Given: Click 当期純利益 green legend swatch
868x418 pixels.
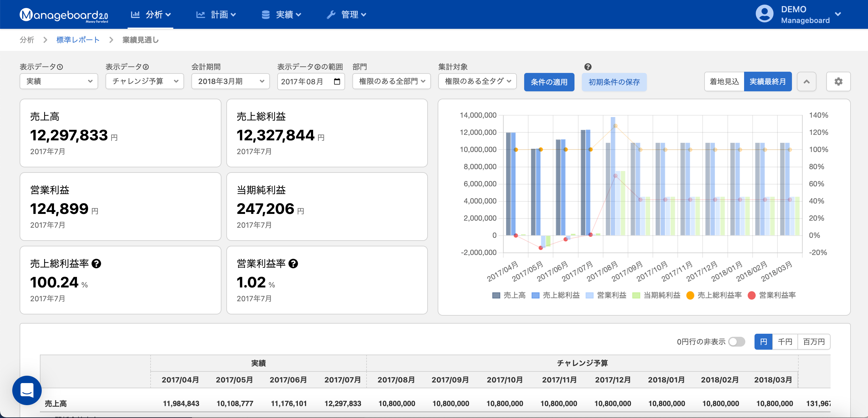Looking at the screenshot, I should click(636, 295).
